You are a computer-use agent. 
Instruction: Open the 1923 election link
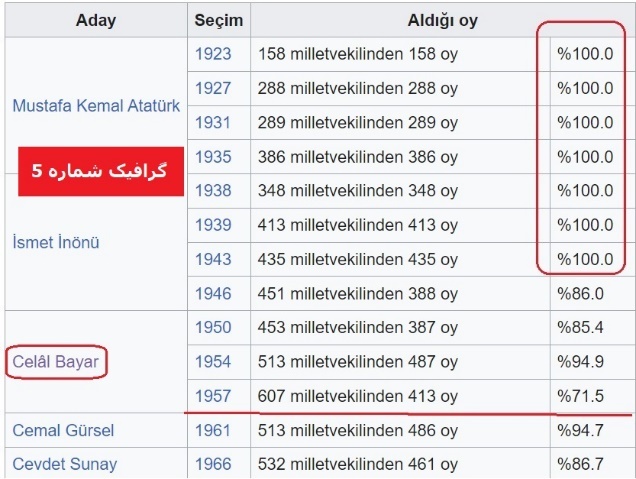click(x=213, y=54)
